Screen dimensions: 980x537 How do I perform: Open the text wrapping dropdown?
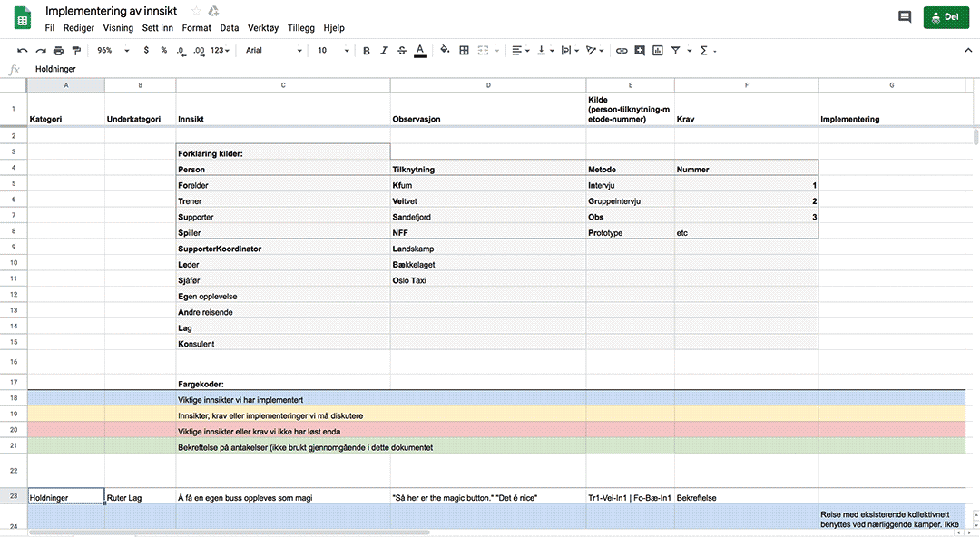(570, 51)
